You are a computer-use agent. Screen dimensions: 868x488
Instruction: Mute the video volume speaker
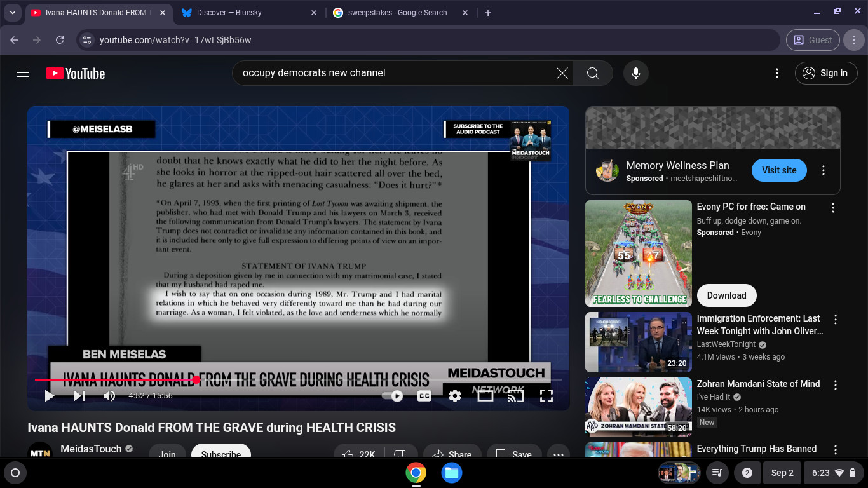coord(109,396)
